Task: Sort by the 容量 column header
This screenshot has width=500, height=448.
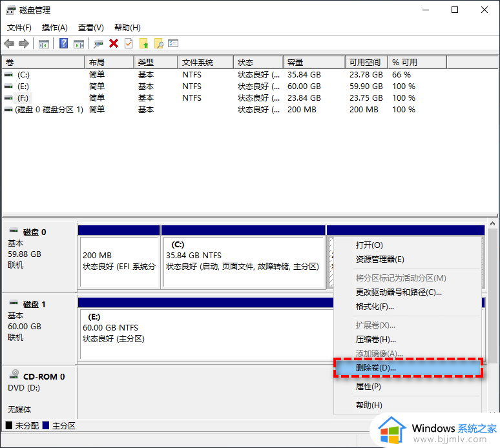Action: coord(315,62)
